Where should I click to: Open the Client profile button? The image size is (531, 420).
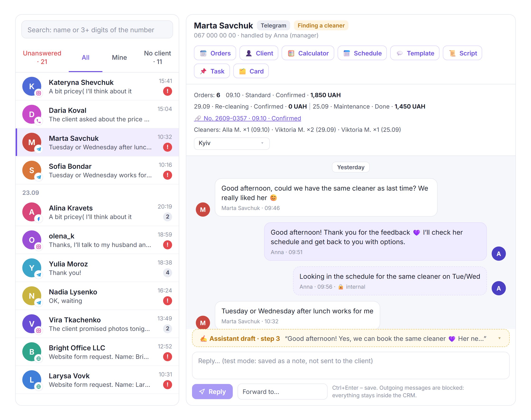[x=259, y=53]
